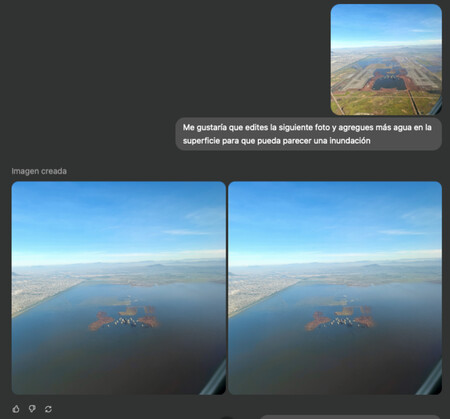Click the "Imagen creada" label
This screenshot has width=450, height=419.
coord(39,171)
